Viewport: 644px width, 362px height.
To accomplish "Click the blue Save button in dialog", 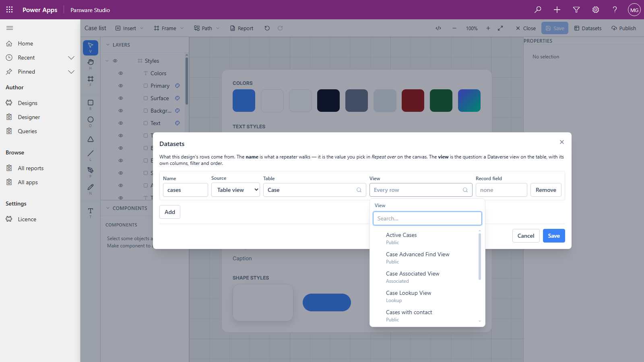I will tap(554, 236).
